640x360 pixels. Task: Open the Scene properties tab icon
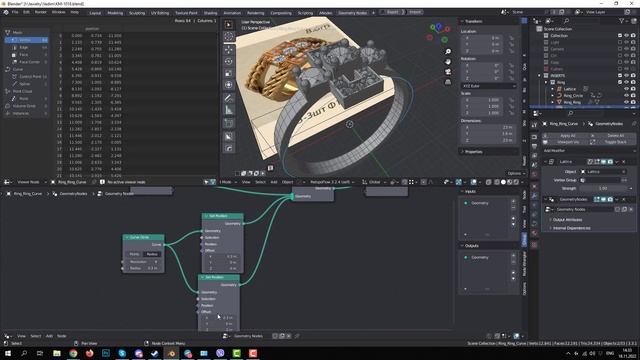[x=534, y=165]
